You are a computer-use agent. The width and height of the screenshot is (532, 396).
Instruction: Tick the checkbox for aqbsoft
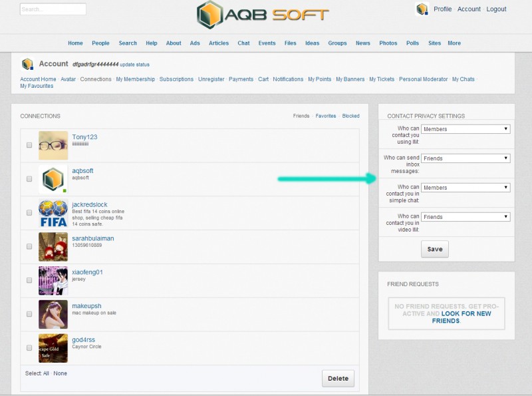[x=29, y=178]
